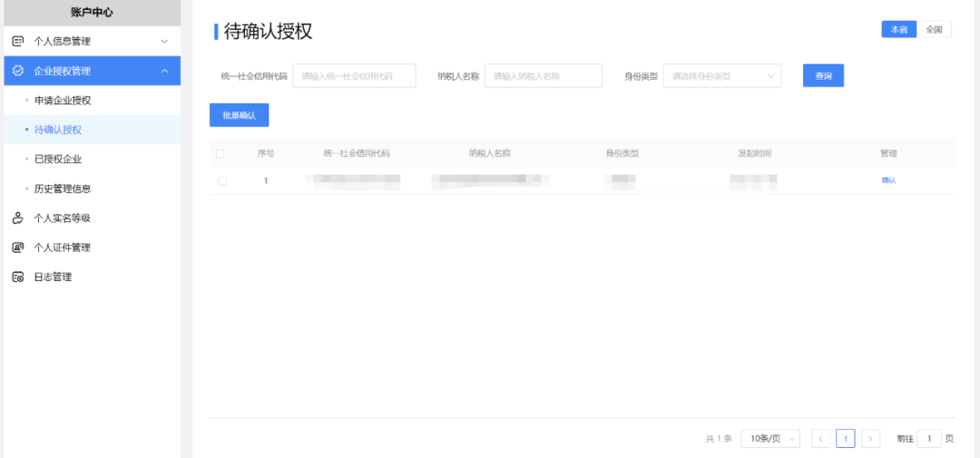Tick the checkbox for row 1
The height and width of the screenshot is (458, 980).
[x=222, y=181]
